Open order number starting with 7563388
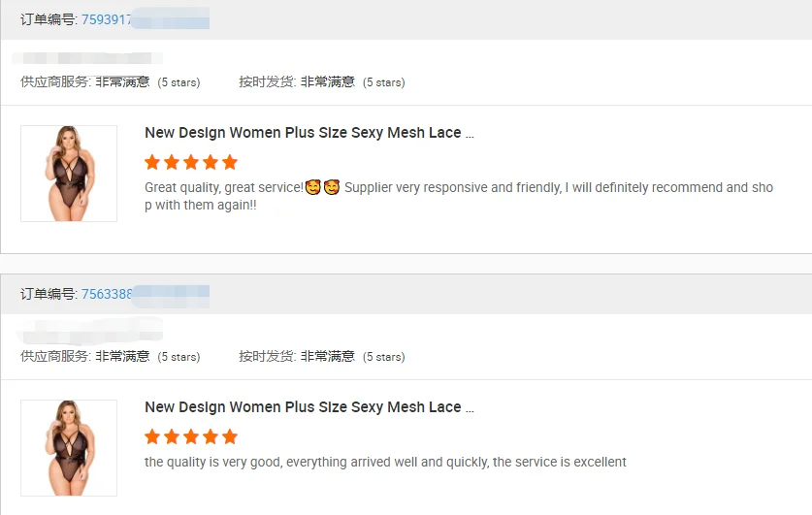The image size is (812, 515). click(x=107, y=294)
